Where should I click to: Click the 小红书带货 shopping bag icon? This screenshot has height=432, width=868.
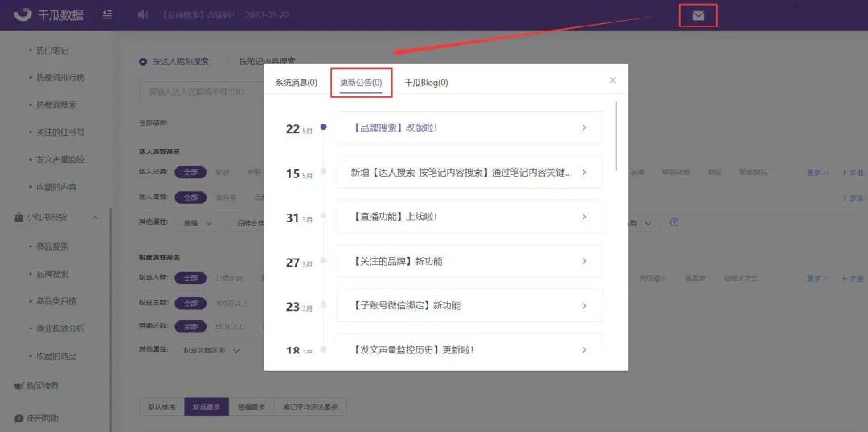click(x=18, y=218)
